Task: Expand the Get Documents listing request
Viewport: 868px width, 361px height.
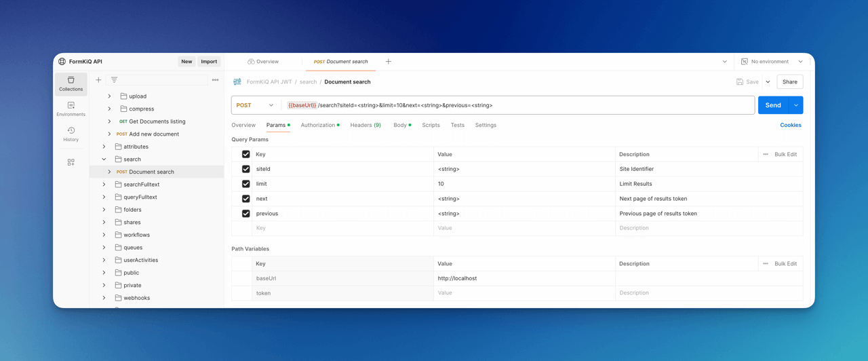Action: click(x=109, y=121)
